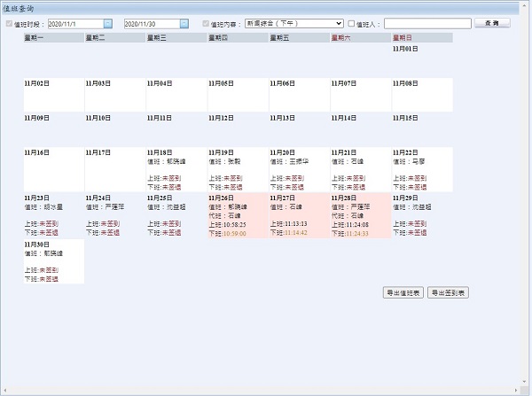Click the 11月02日 calendar cell

[x=53, y=95]
